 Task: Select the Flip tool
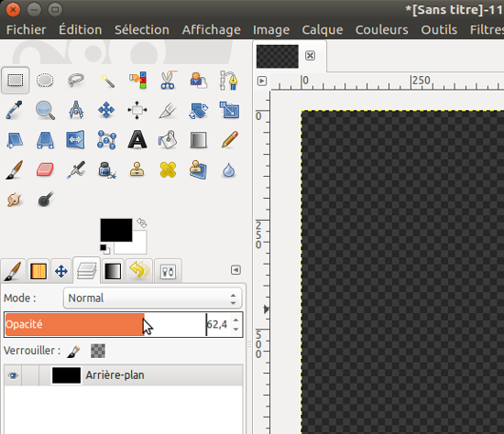click(x=75, y=140)
